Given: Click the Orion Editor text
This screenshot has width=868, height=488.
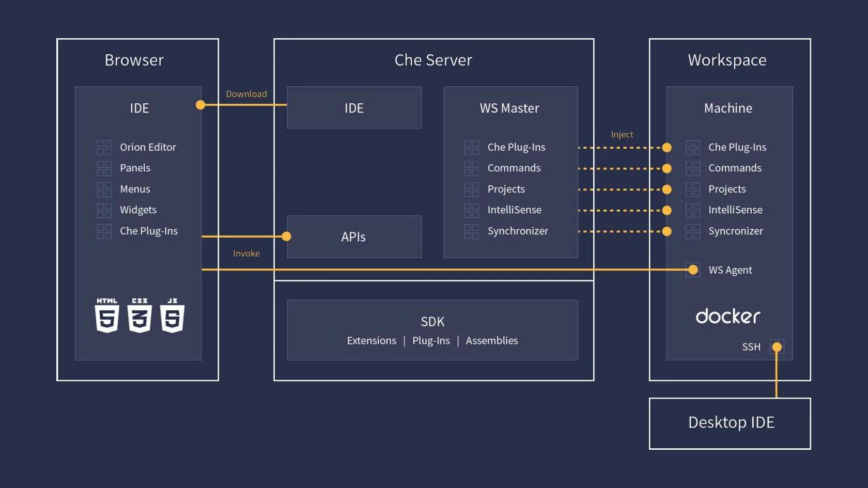Looking at the screenshot, I should click(x=148, y=147).
